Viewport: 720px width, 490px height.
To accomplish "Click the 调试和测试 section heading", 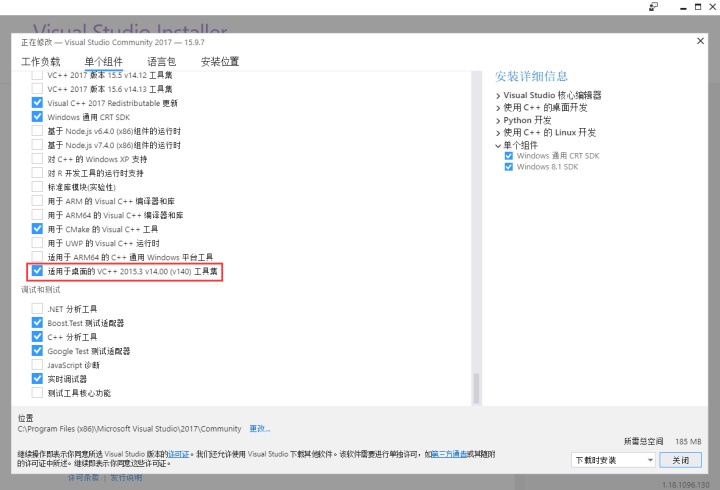I will (40, 290).
